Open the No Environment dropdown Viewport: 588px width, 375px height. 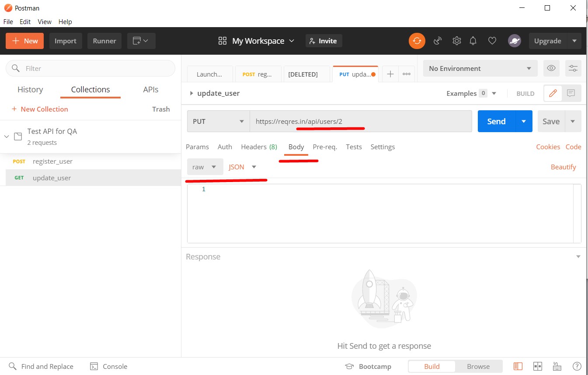pyautogui.click(x=480, y=68)
